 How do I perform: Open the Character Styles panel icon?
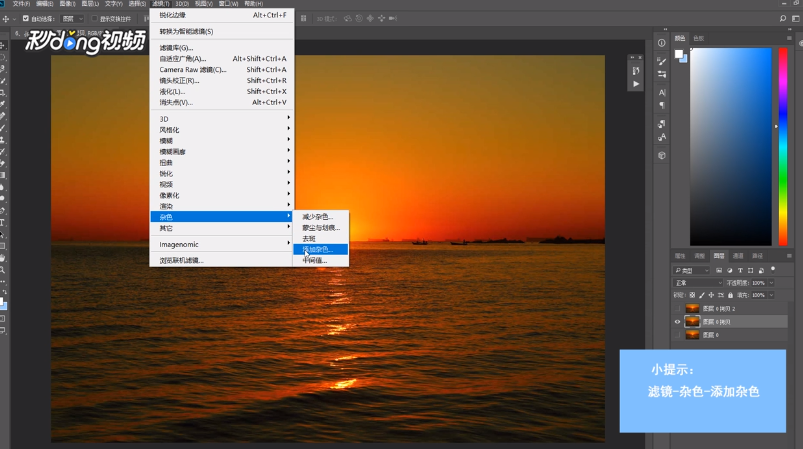pyautogui.click(x=662, y=137)
